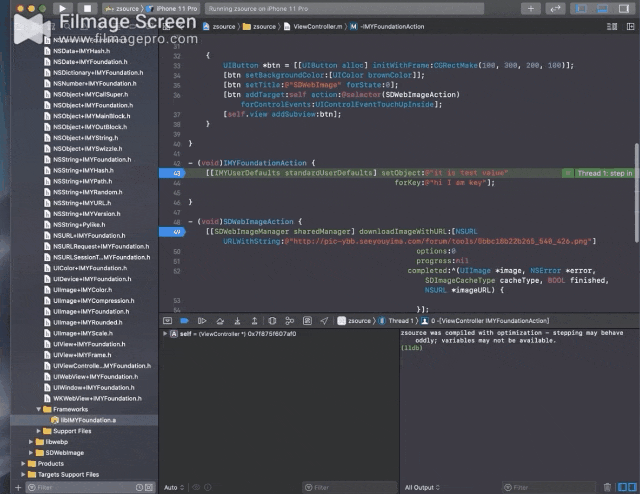Click the Stop button in toolbar

[x=87, y=8]
